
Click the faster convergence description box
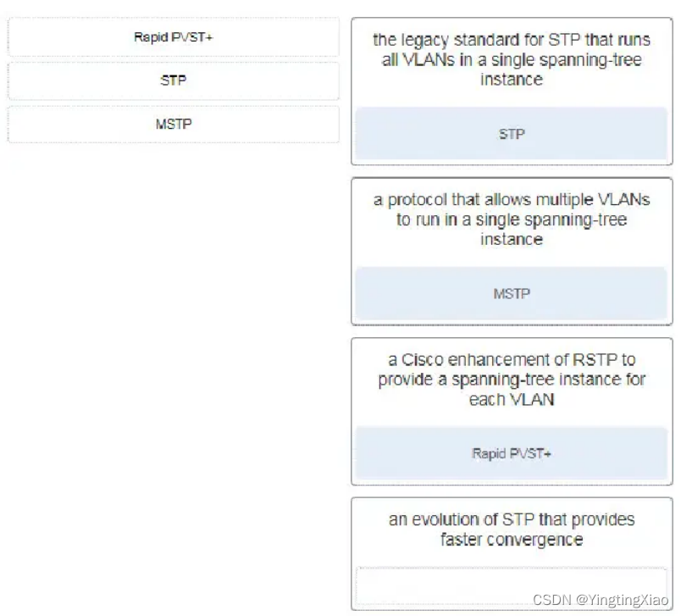(511, 530)
